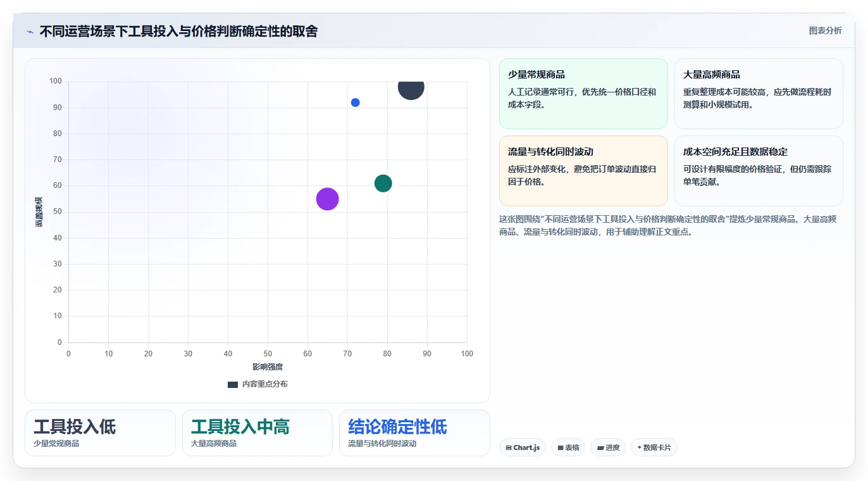The image size is (868, 481).
Task: Click the 结论确定性低 stat card
Action: 414,433
